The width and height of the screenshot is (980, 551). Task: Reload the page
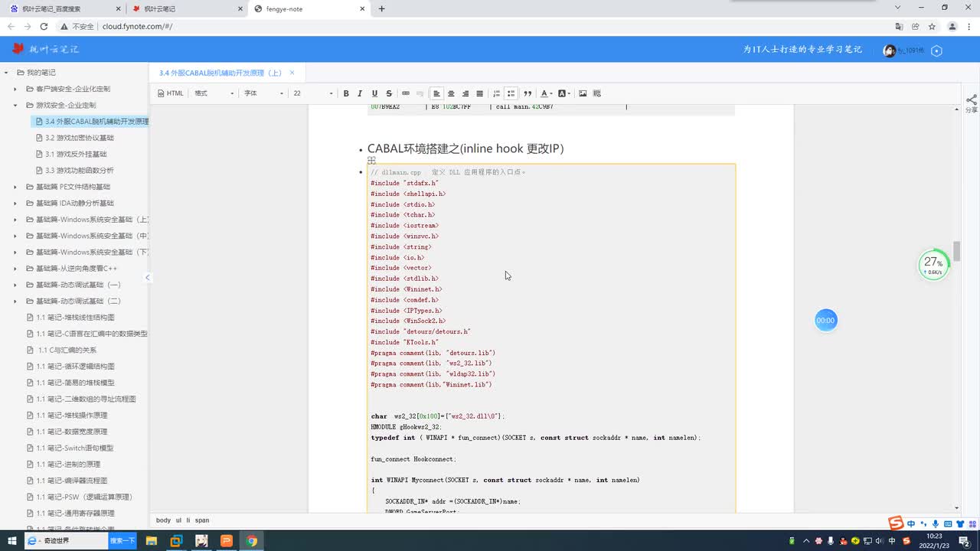[44, 26]
